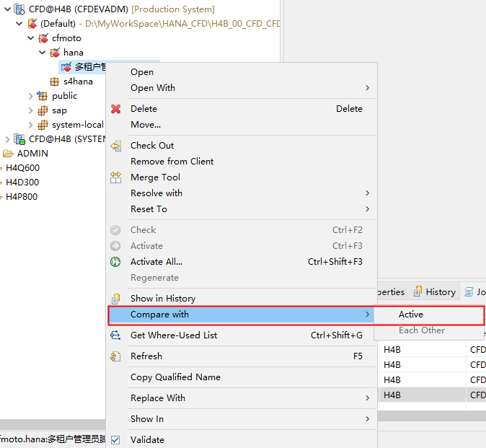This screenshot has height=448, width=486.
Task: Switch to the History tab
Action: pyautogui.click(x=435, y=291)
